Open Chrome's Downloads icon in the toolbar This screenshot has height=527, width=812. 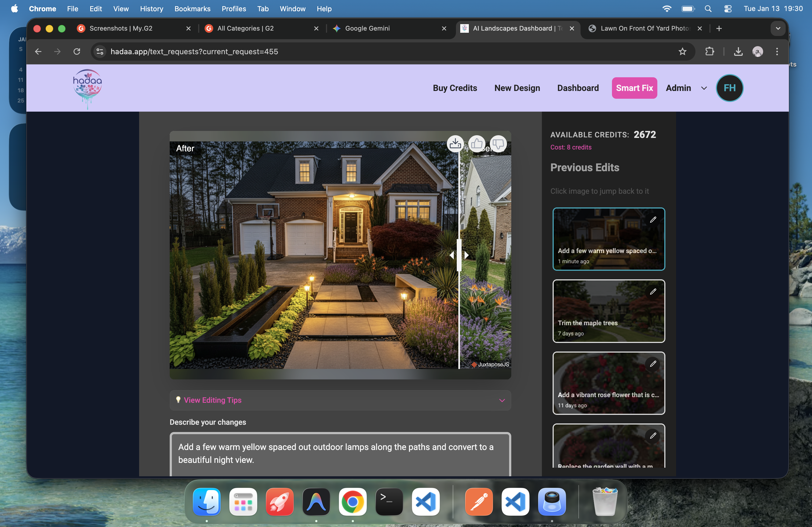point(738,52)
